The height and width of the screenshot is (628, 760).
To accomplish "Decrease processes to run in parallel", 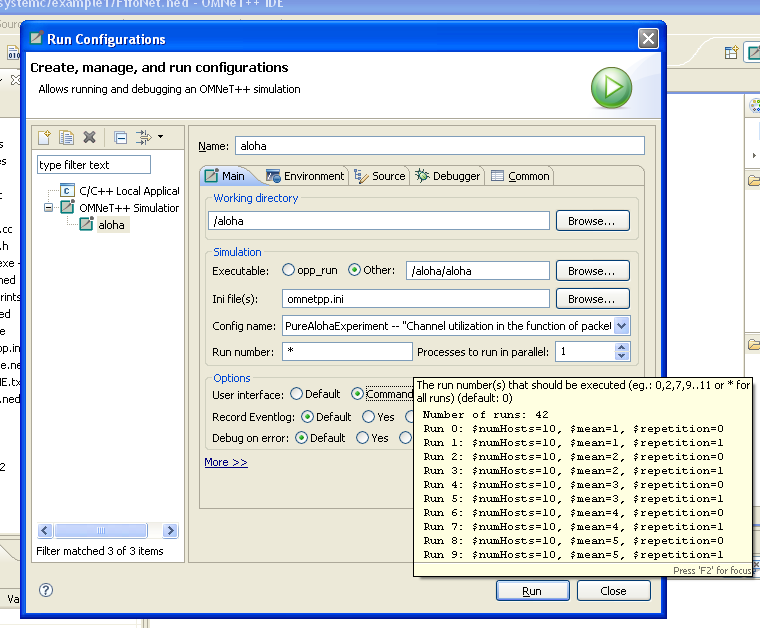I will coord(621,356).
